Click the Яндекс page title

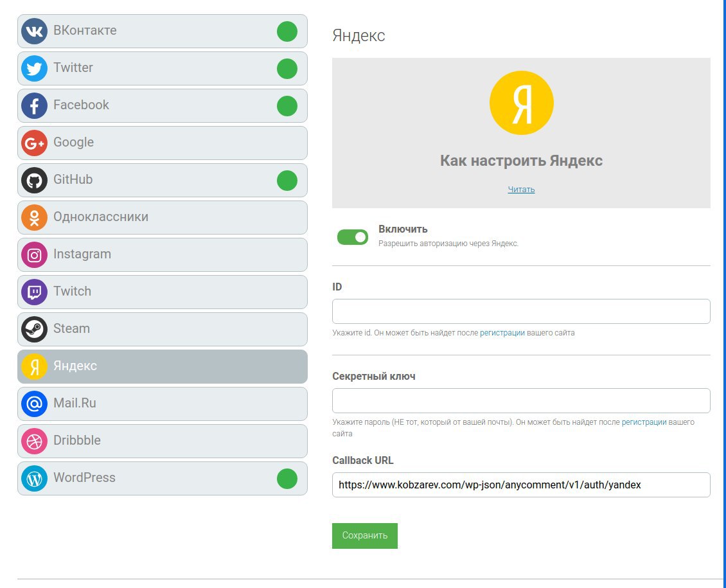point(359,35)
